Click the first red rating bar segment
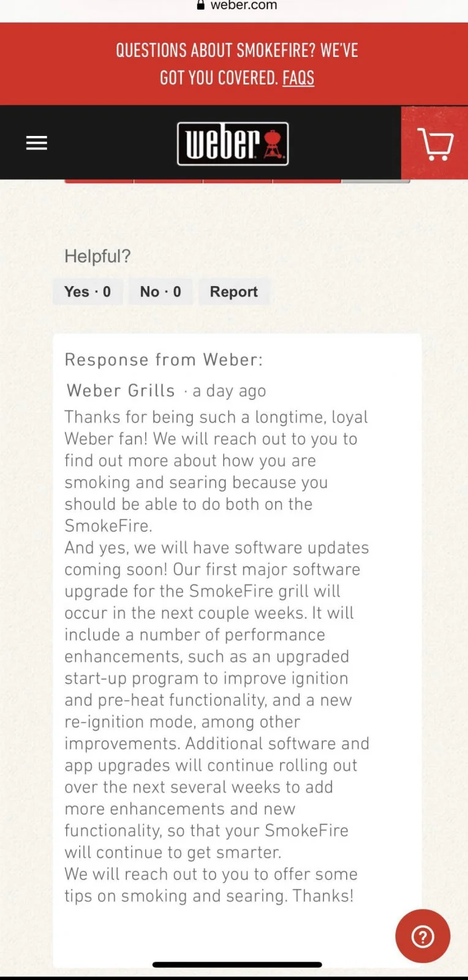The width and height of the screenshot is (468, 980). pyautogui.click(x=99, y=181)
